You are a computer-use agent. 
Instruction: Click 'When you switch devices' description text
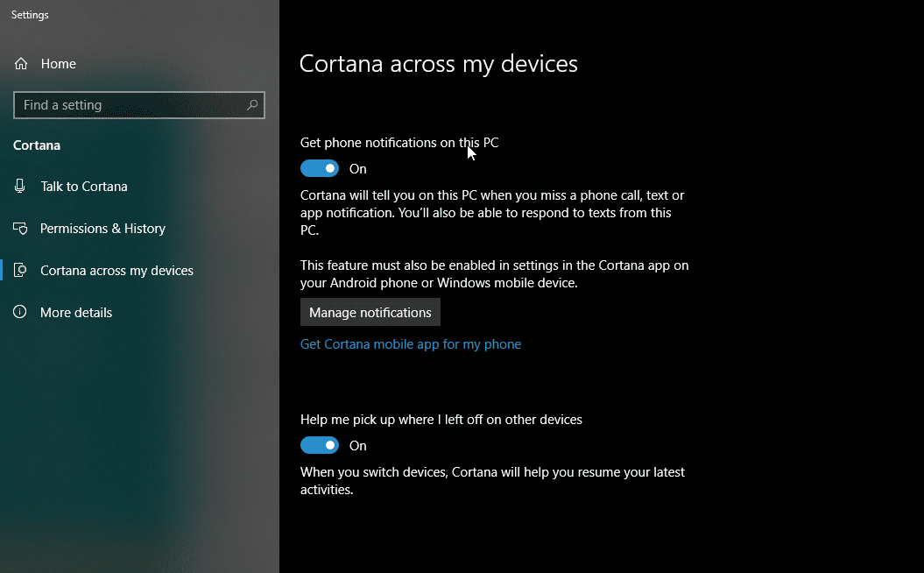click(492, 481)
